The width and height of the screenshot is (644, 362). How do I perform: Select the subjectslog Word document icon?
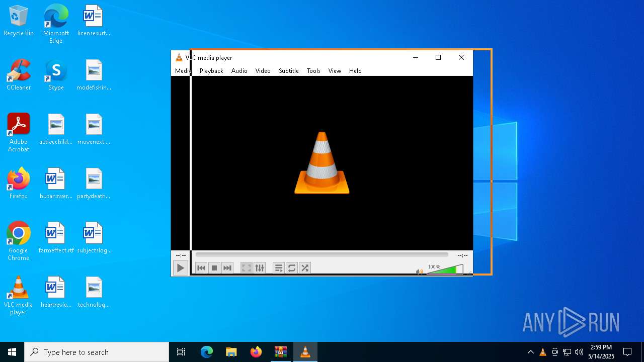[94, 238]
